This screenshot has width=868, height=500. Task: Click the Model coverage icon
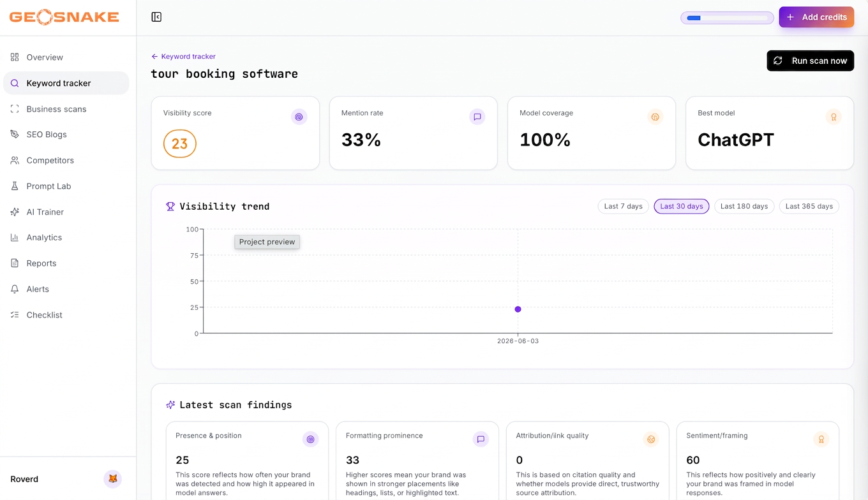(x=655, y=117)
